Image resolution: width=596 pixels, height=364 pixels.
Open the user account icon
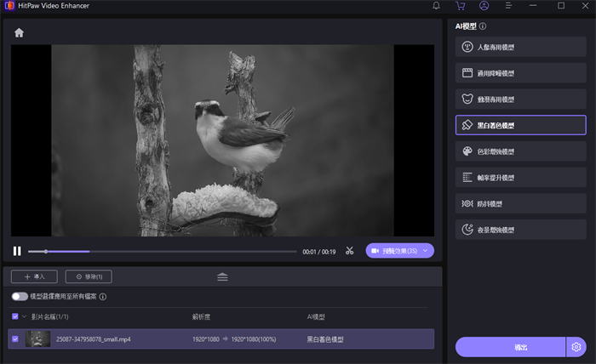484,6
